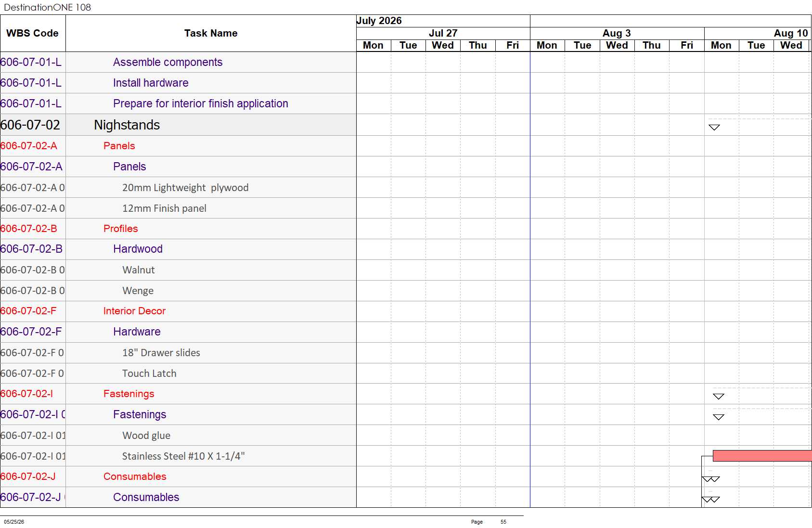The height and width of the screenshot is (528, 812).
Task: Click the July 2026 month header
Action: point(379,21)
